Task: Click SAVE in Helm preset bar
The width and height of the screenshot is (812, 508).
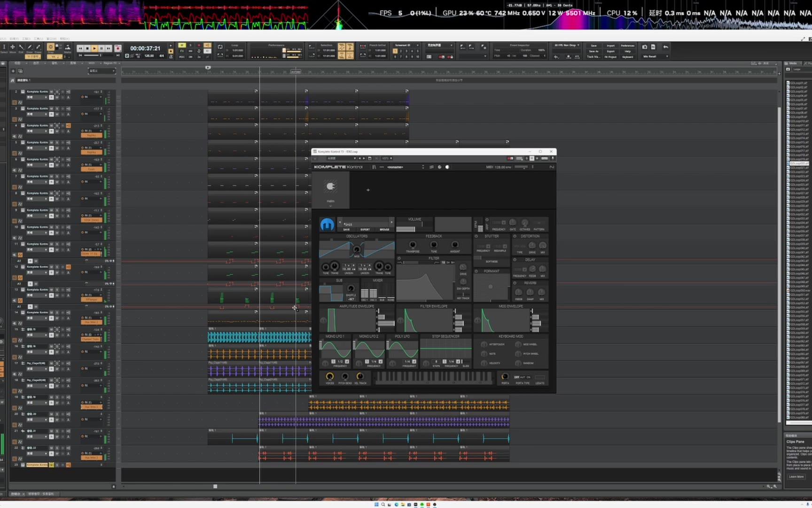Action: (x=346, y=230)
